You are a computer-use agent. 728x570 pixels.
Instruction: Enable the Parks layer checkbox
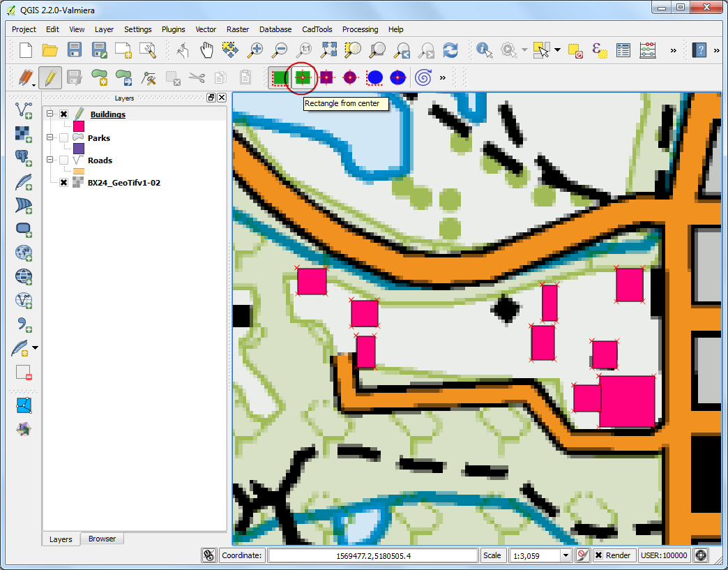point(63,138)
